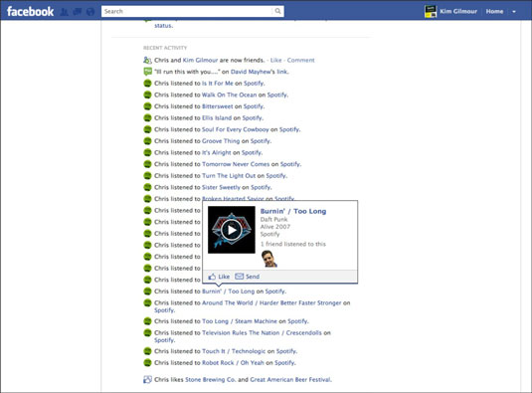
Task: Click Spotify icon beside It's Alright
Action: tap(147, 152)
